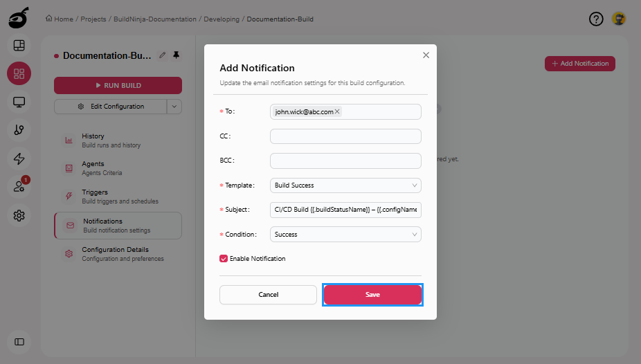
Task: Click the Home icon in breadcrumb
Action: [48, 19]
